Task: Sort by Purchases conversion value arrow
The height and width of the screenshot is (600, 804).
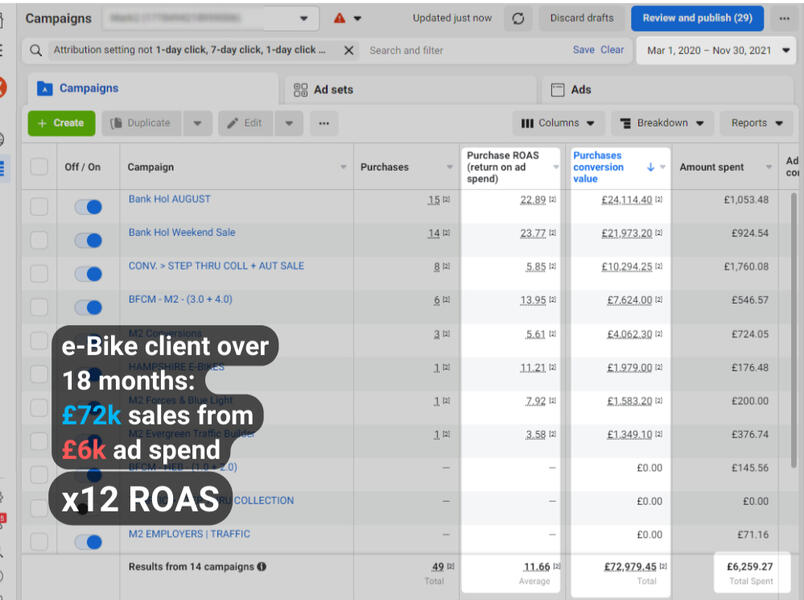Action: tap(651, 167)
